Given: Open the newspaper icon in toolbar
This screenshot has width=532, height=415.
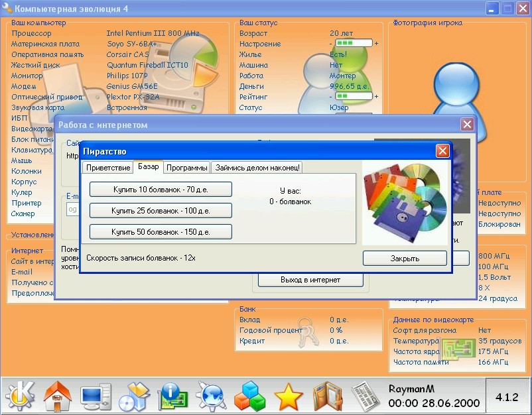Looking at the screenshot, I should click(366, 396).
